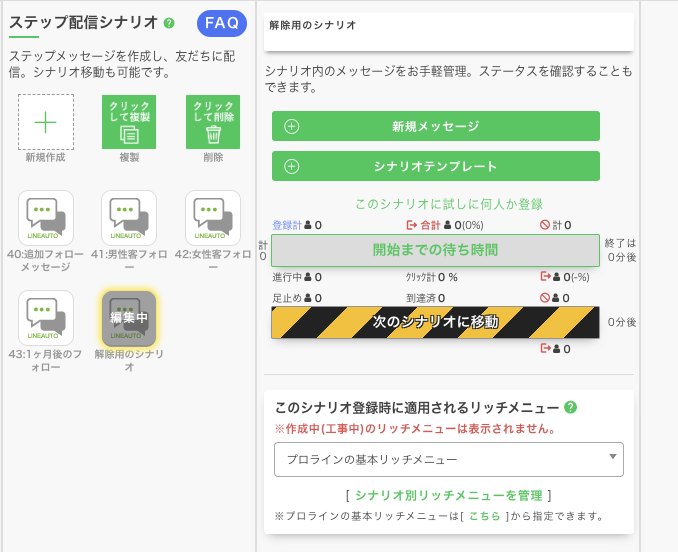Select scenario 42:女性客フォロー
Screen dimensions: 678x552
coord(213,218)
